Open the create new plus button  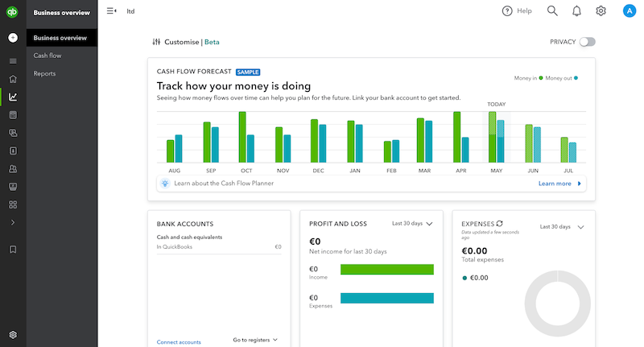click(x=13, y=38)
